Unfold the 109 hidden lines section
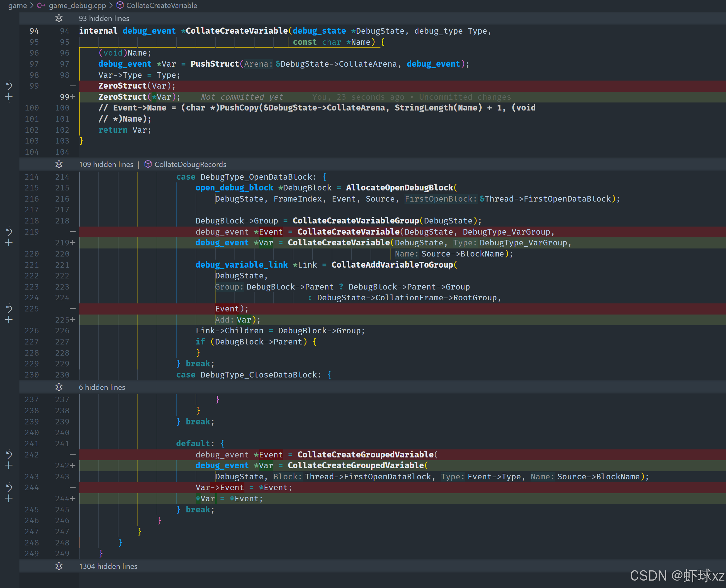 point(59,164)
